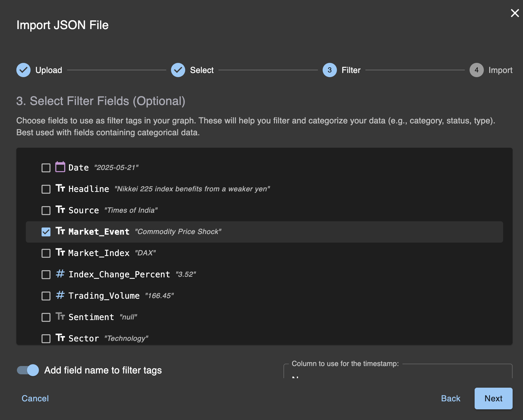Go to the Upload step

click(x=23, y=70)
